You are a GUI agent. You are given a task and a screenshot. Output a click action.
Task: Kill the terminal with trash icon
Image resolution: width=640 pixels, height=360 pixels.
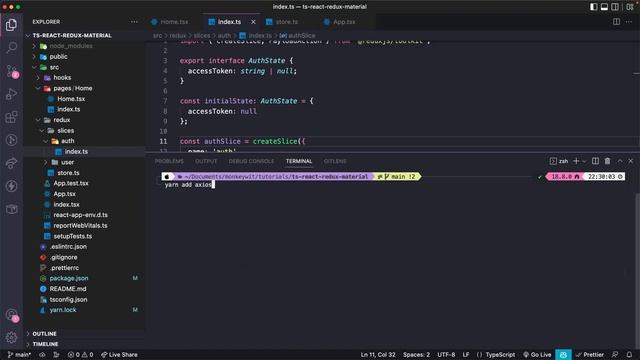point(607,161)
